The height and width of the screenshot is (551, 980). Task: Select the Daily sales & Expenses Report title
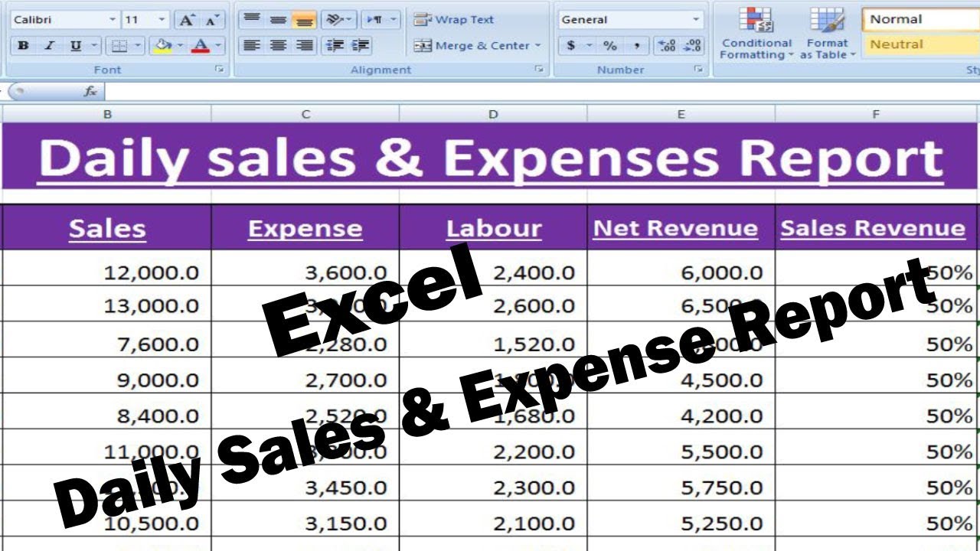pyautogui.click(x=490, y=156)
